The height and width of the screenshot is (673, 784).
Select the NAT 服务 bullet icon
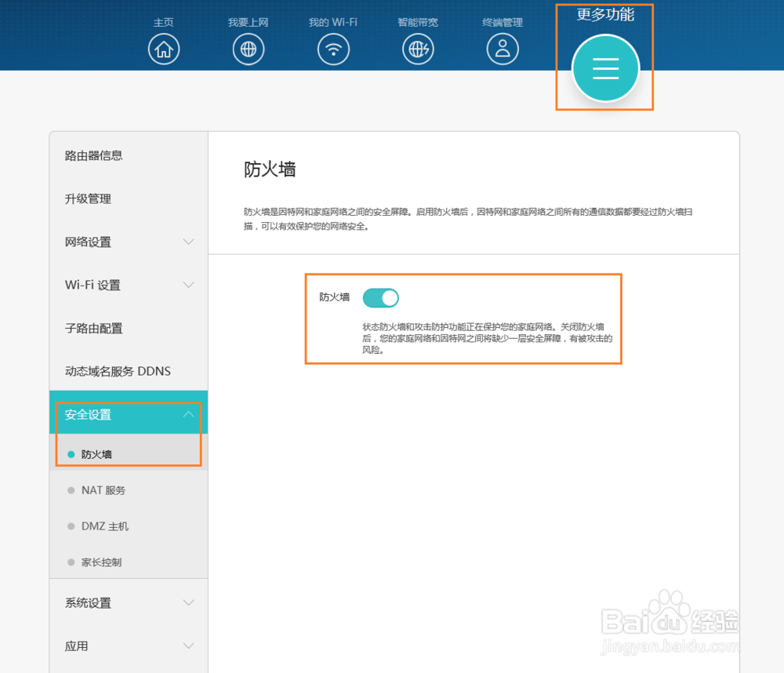[71, 489]
